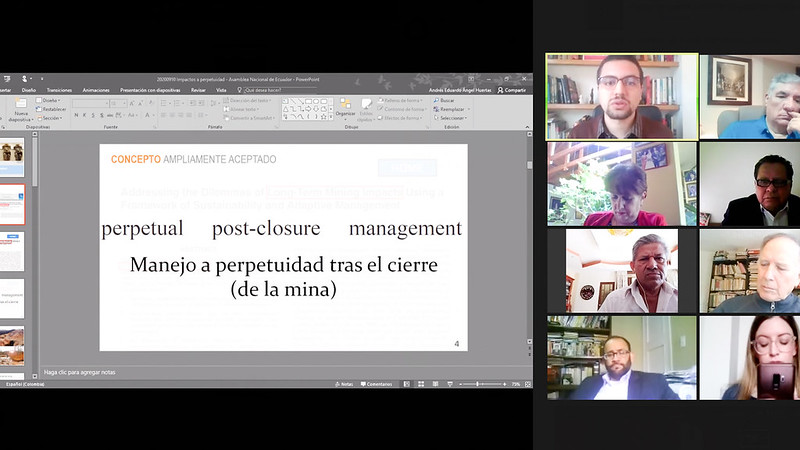800x450 pixels.
Task: Select the Revisar ribbon tab
Action: point(198,90)
